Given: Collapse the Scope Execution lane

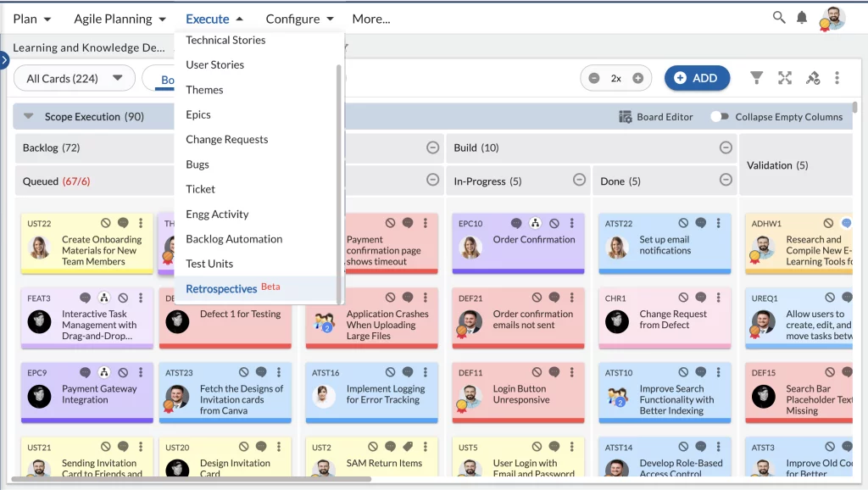Looking at the screenshot, I should [x=29, y=116].
